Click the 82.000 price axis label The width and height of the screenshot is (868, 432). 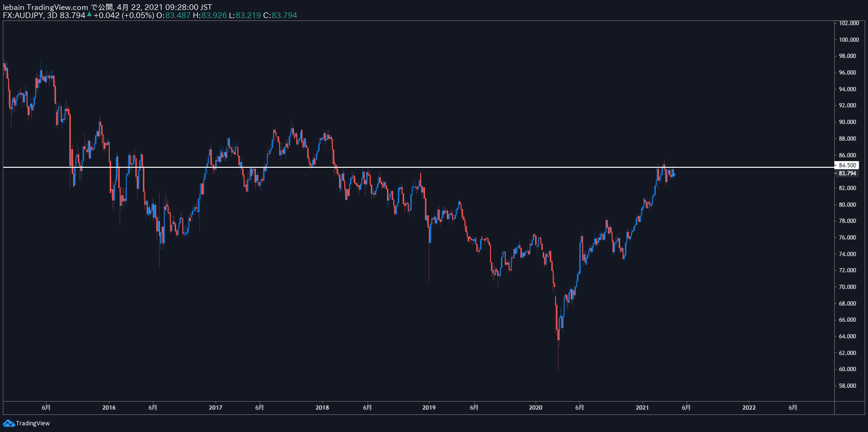(847, 188)
